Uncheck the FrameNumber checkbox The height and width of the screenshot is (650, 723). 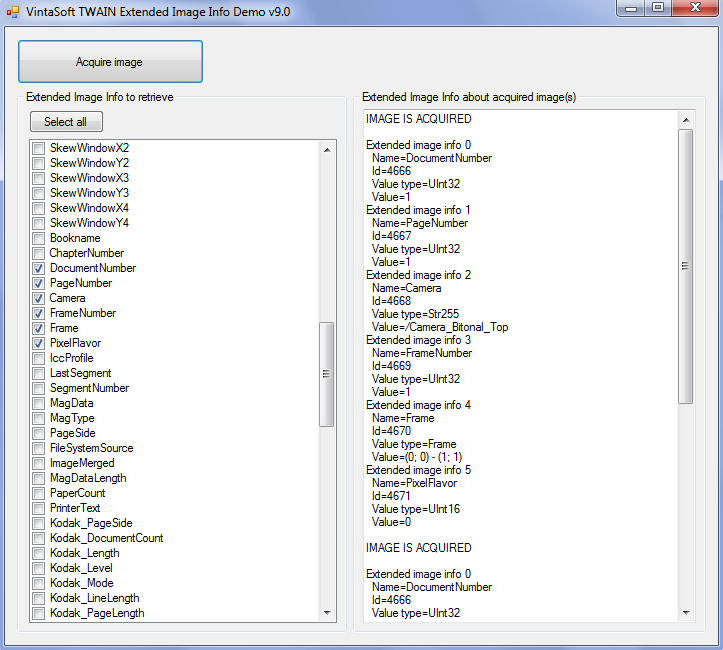coord(39,313)
